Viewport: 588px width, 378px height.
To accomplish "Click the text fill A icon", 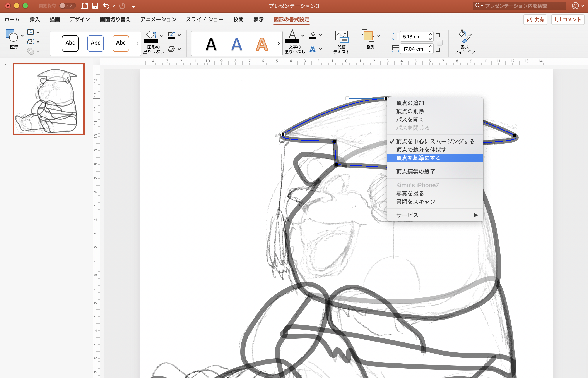I will (x=292, y=36).
